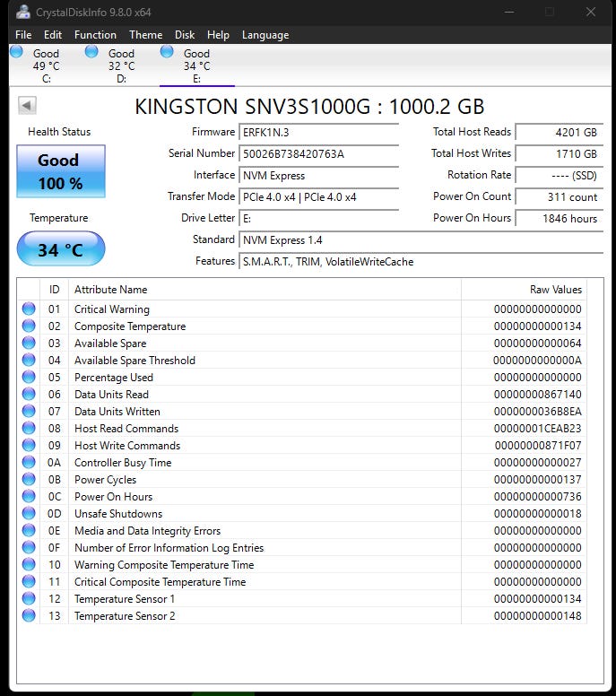This screenshot has width=616, height=696.
Task: Click status orb of Critical Warning row
Action: [x=29, y=309]
